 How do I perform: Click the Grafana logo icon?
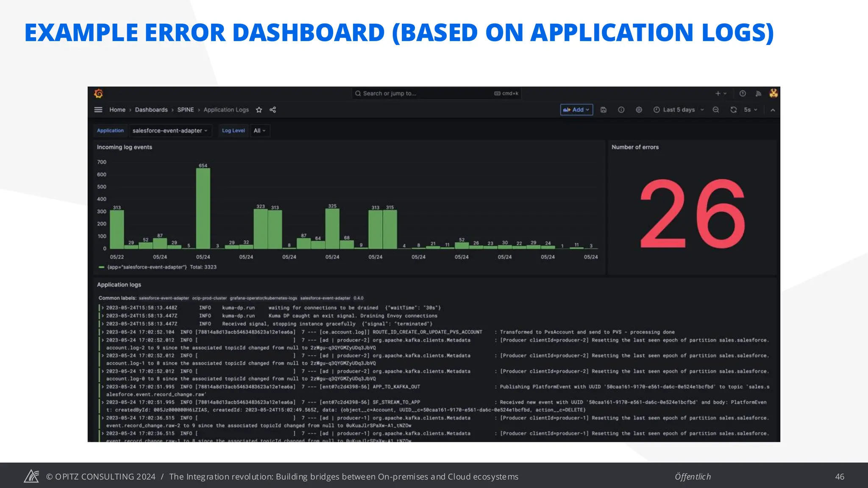pos(98,93)
